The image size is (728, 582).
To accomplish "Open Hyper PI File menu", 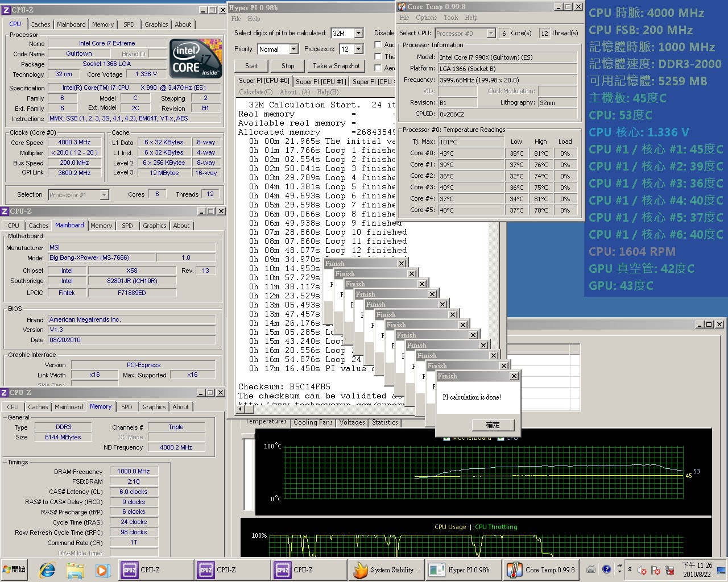I will (235, 19).
